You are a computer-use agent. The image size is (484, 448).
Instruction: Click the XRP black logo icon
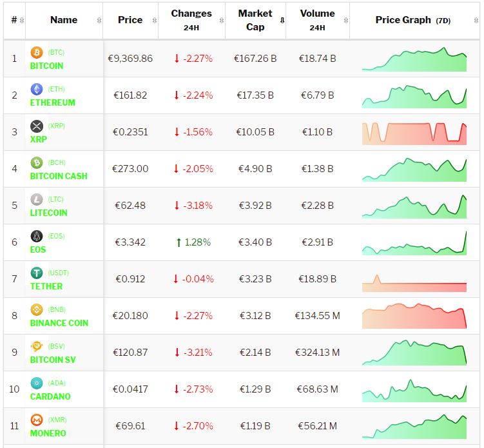tap(37, 126)
